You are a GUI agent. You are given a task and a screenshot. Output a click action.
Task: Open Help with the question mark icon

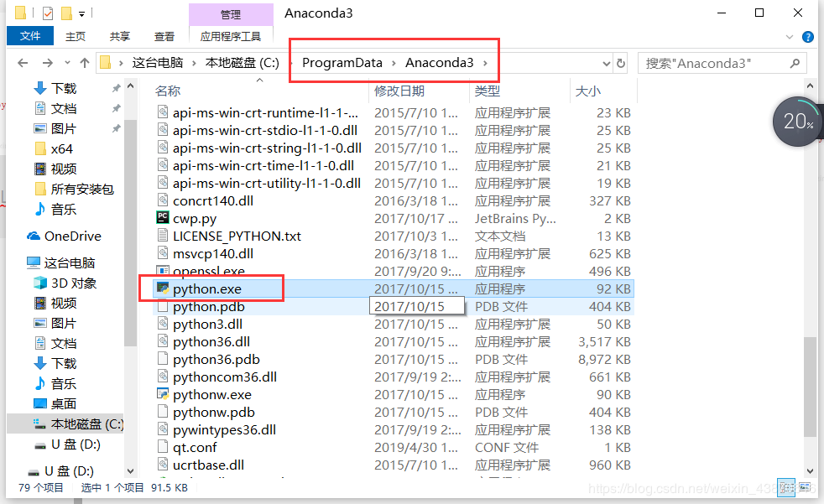[808, 37]
